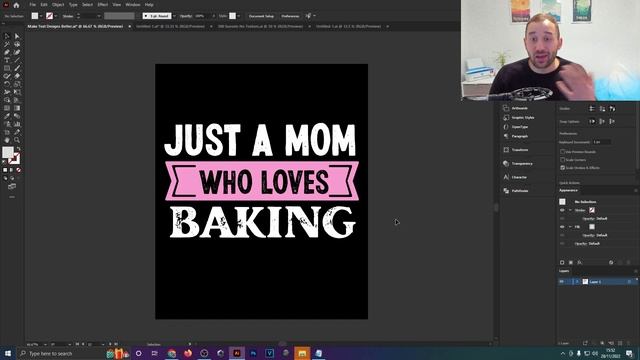Click the Document Setup button
This screenshot has height=360, width=640.
[261, 16]
